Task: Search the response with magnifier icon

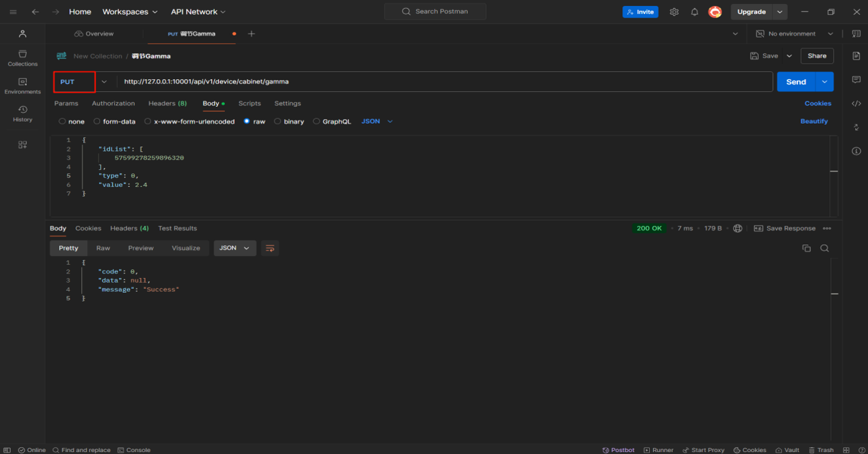Action: coord(824,248)
